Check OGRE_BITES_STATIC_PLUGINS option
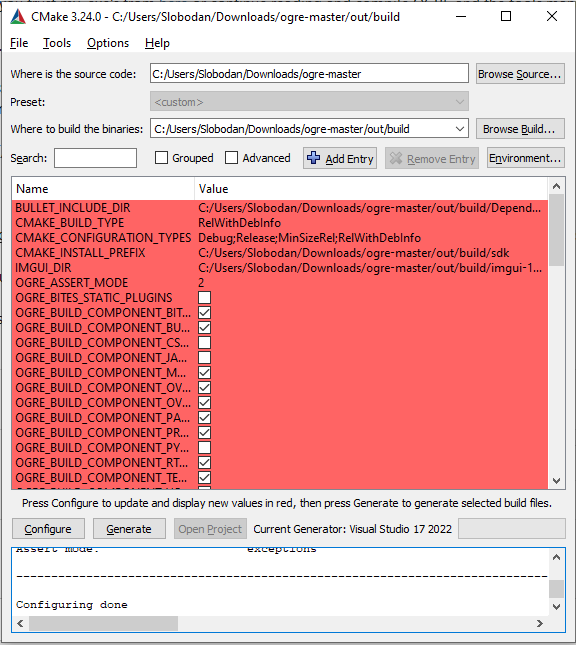Image resolution: width=576 pixels, height=645 pixels. (x=204, y=298)
